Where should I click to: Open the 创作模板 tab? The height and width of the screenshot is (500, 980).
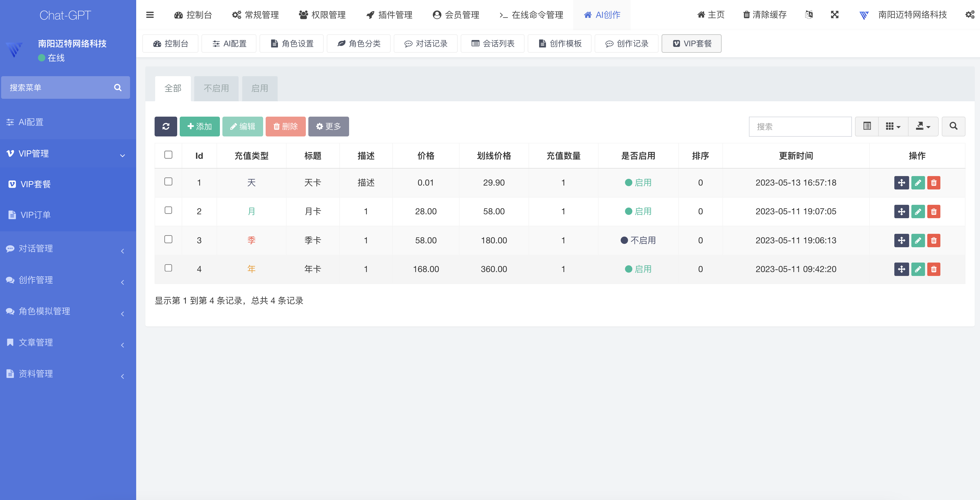coord(559,44)
